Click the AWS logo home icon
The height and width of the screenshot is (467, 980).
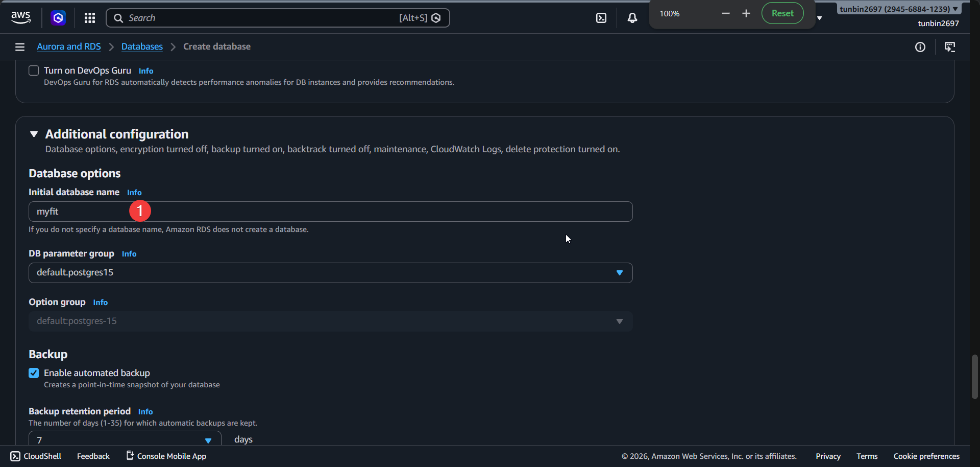point(20,18)
